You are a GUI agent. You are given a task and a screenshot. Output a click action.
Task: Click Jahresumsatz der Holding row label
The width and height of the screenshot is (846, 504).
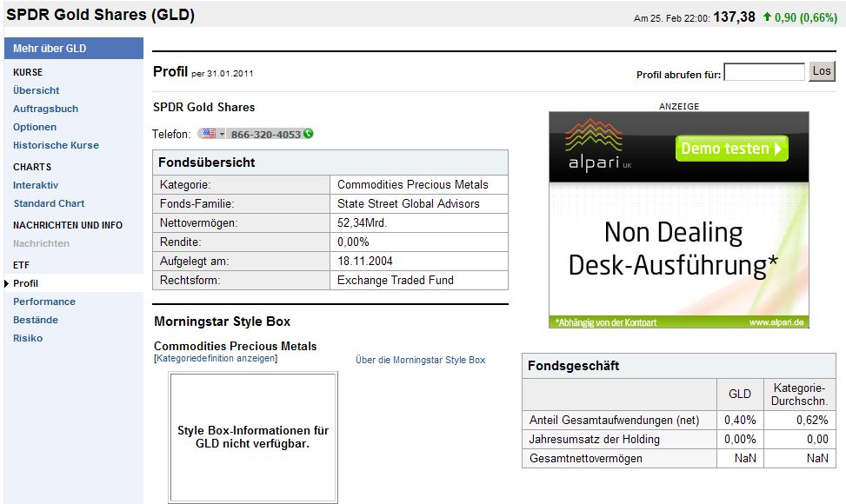point(594,440)
